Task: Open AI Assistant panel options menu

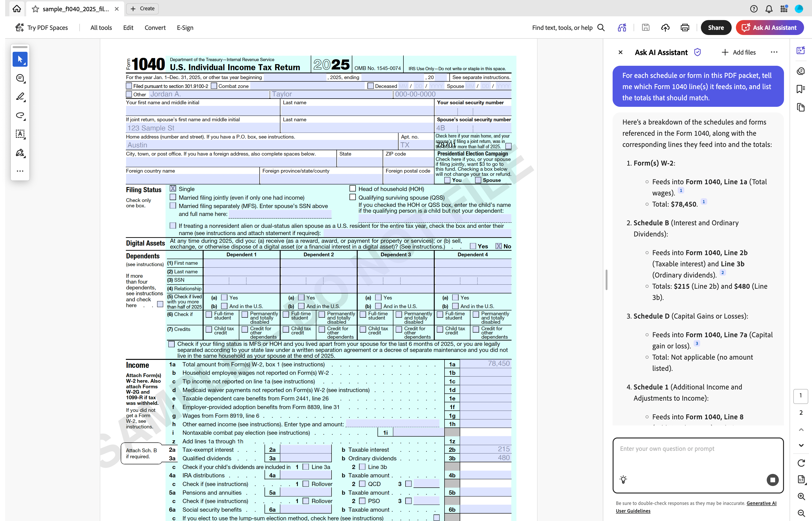Action: pyautogui.click(x=774, y=52)
